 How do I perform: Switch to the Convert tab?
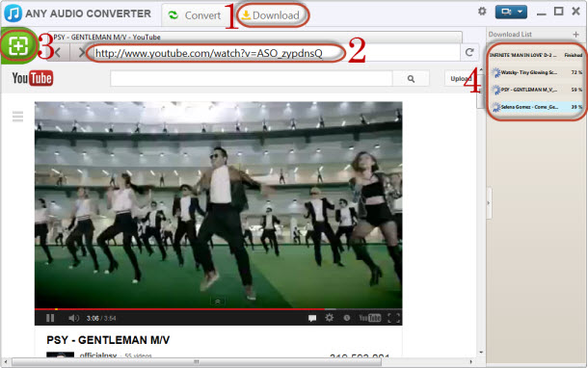coord(195,15)
